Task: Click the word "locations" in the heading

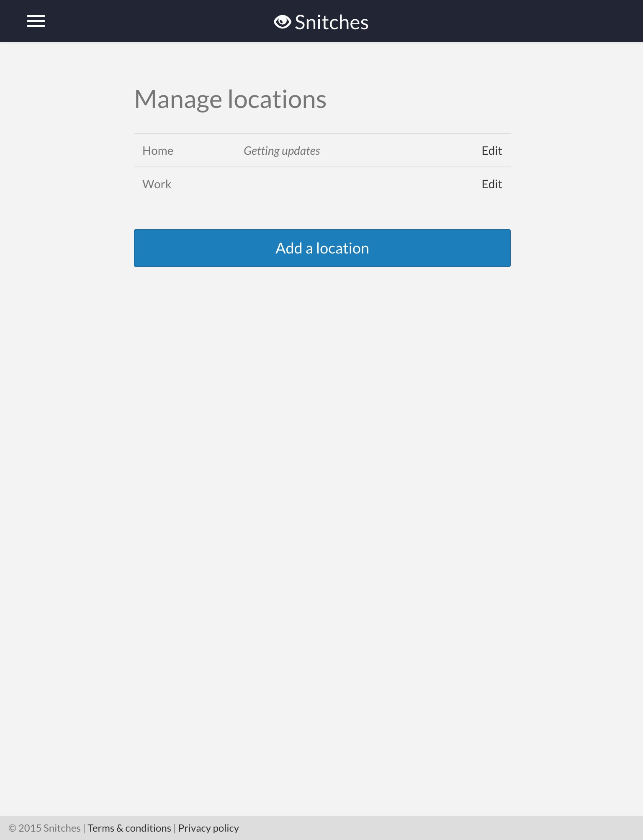Action: pos(277,100)
